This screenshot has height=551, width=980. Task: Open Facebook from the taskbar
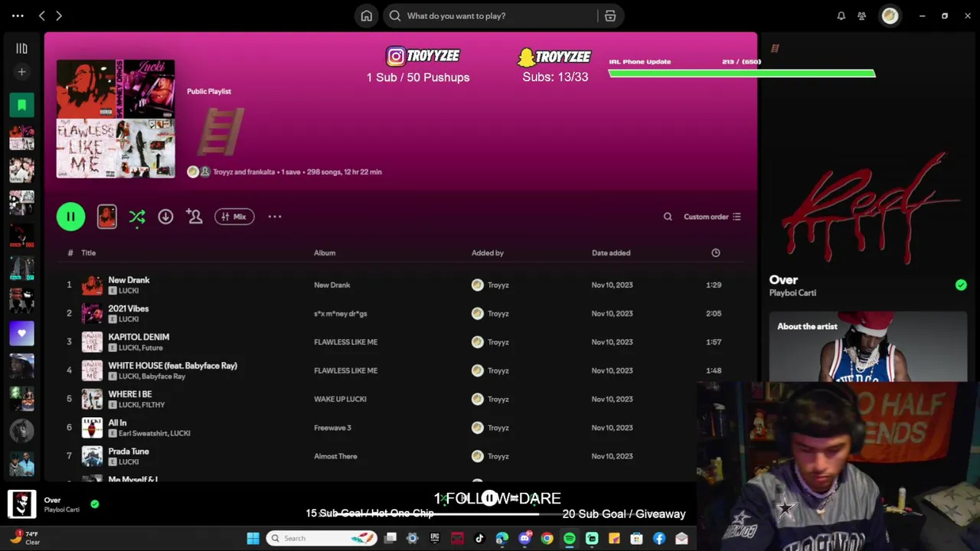(x=659, y=538)
